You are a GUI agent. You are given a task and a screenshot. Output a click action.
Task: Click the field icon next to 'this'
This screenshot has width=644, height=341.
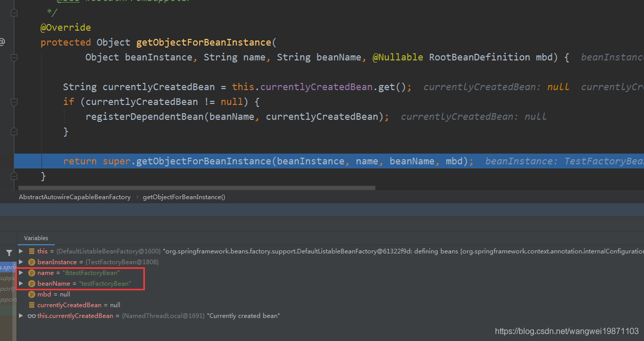coord(32,251)
